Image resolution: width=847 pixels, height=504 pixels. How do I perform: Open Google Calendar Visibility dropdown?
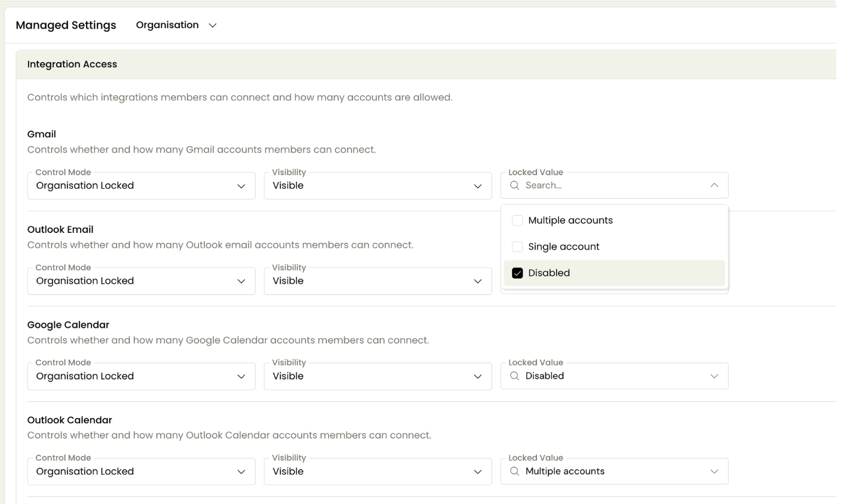tap(378, 376)
